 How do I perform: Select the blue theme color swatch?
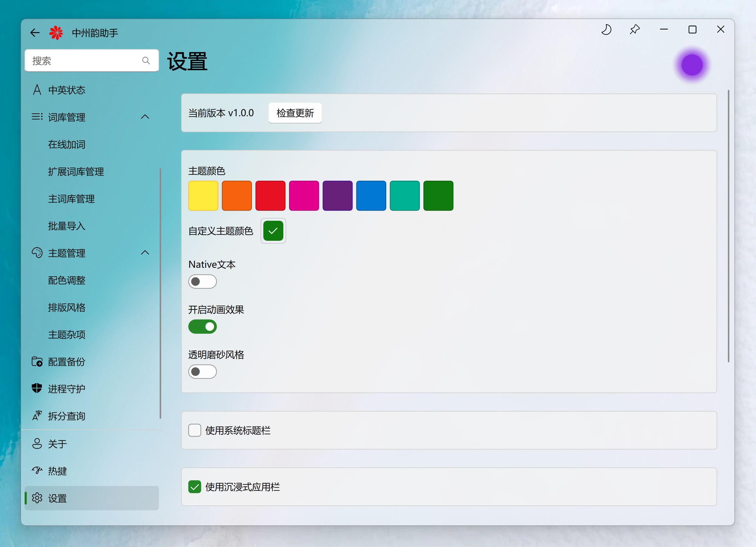371,196
